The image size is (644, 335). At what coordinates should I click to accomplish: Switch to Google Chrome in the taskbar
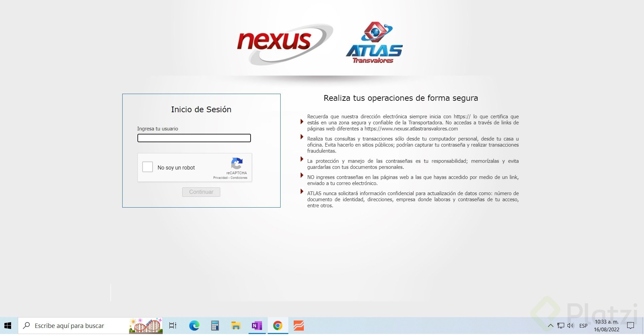[278, 326]
